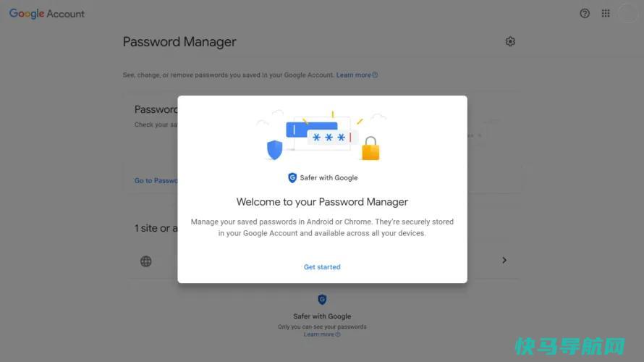Screen dimensions: 644x362
Task: Click the Safer with Google footer text
Action: [x=322, y=316]
